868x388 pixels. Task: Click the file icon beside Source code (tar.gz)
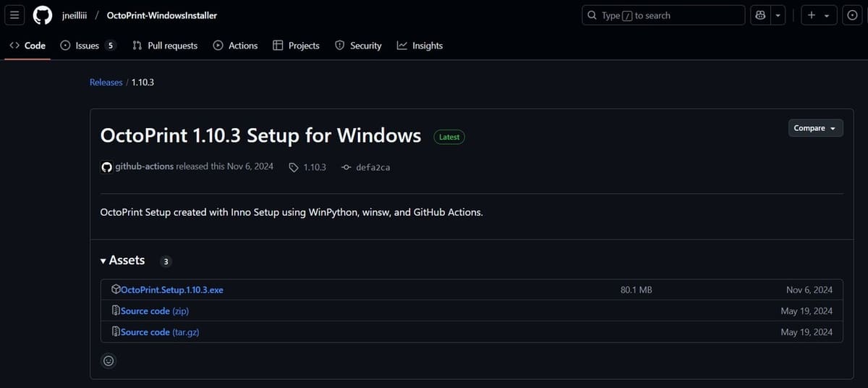(x=116, y=332)
